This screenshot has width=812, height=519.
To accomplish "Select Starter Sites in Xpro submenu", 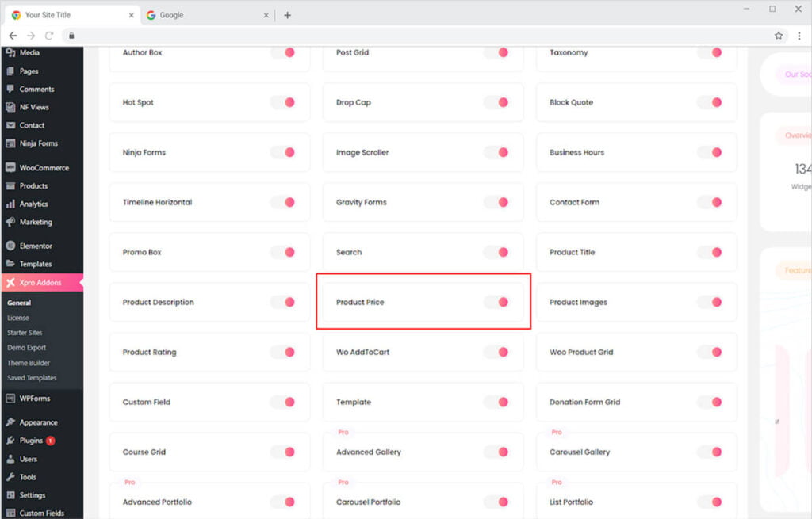I will click(x=25, y=333).
